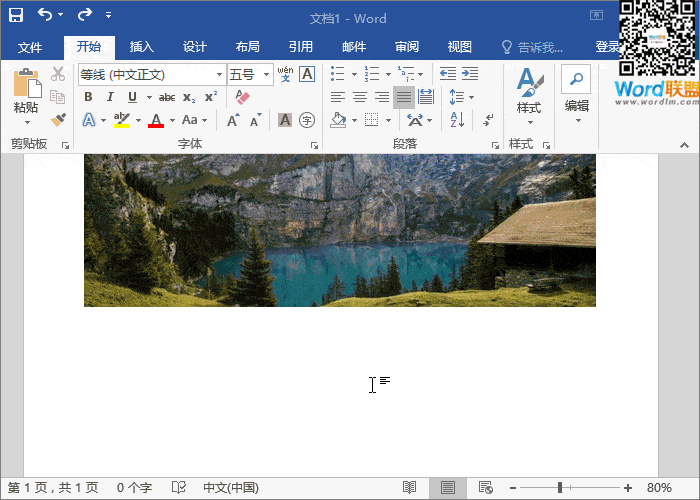Image resolution: width=700 pixels, height=500 pixels.
Task: Toggle Bold formatting
Action: coord(88,97)
